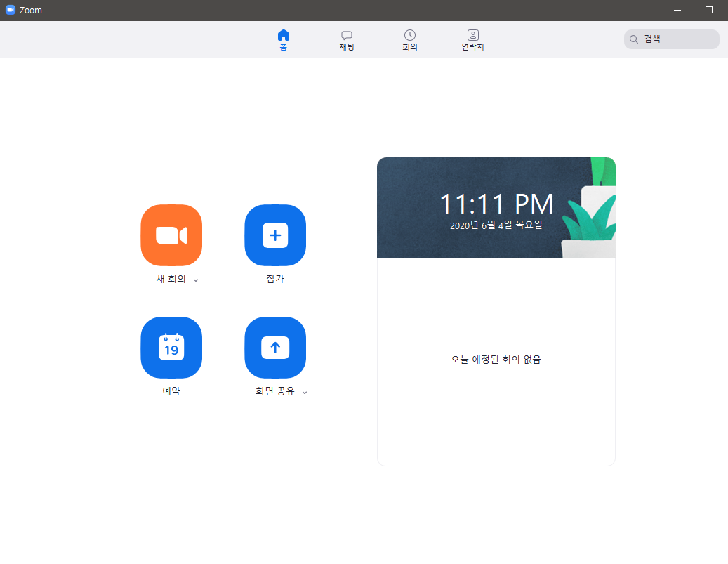Screen dimensions: 728x564
Task: Switch to the 홈 home tab
Action: coord(283,40)
